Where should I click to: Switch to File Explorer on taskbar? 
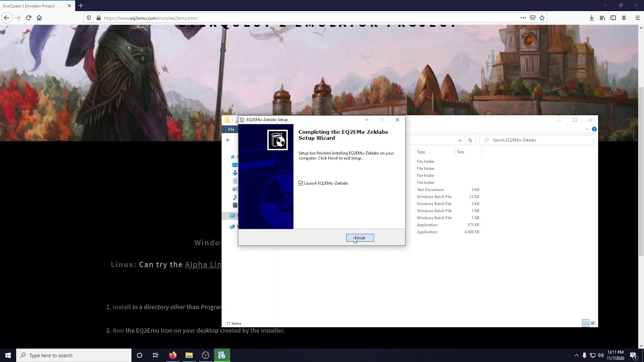point(189,355)
